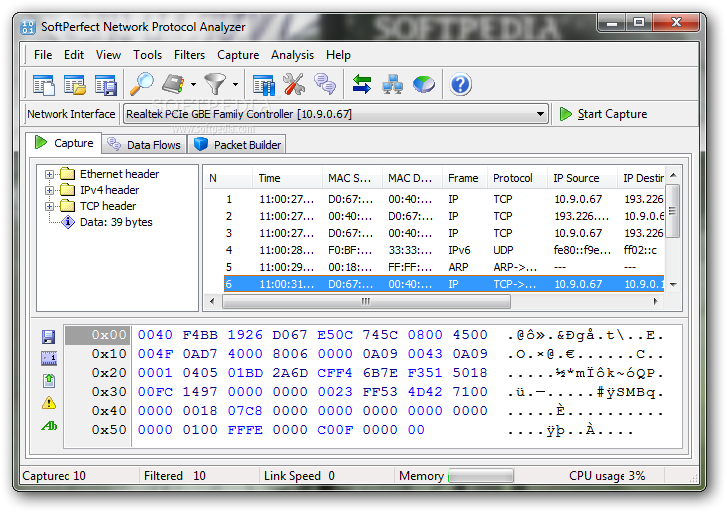
Task: Click the horizontal scrollbar thumb in packet list
Action: click(366, 301)
